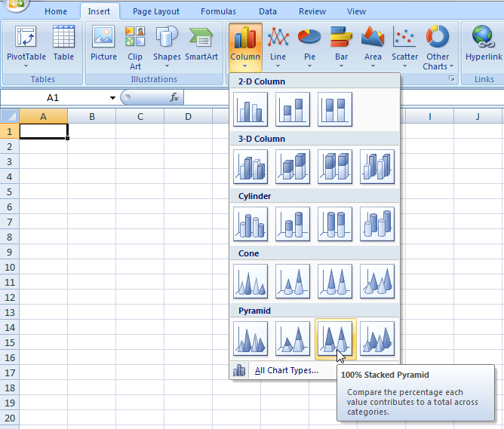This screenshot has width=504, height=429.
Task: Choose the 100% Stacked Cone chart
Action: (x=334, y=281)
